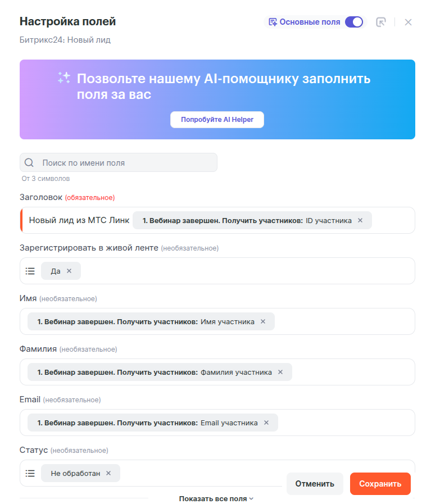Remove the Имя участника tag

[262, 321]
